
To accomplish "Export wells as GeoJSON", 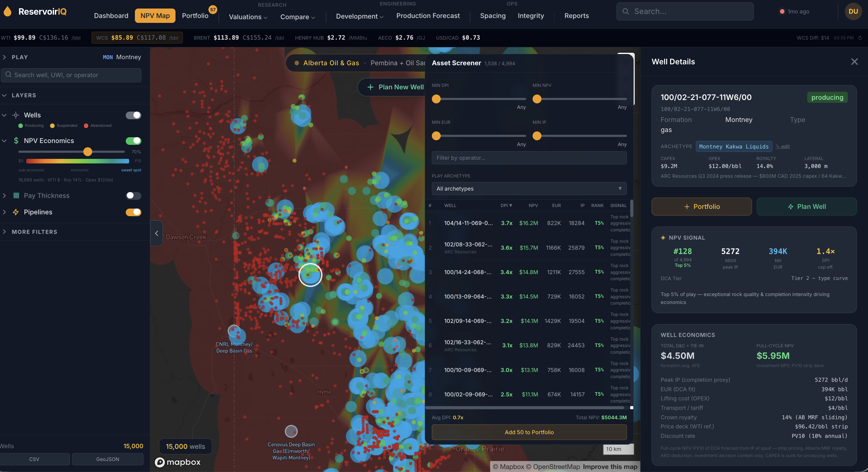I will (107, 459).
